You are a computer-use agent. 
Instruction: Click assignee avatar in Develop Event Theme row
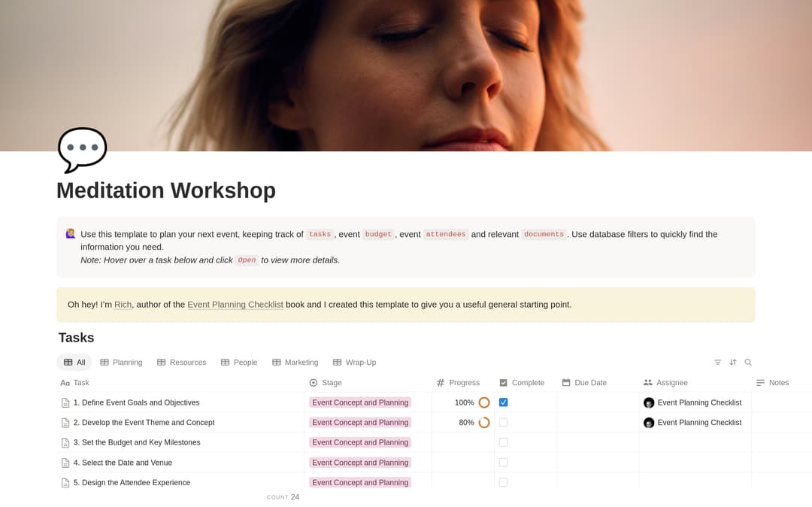click(649, 423)
